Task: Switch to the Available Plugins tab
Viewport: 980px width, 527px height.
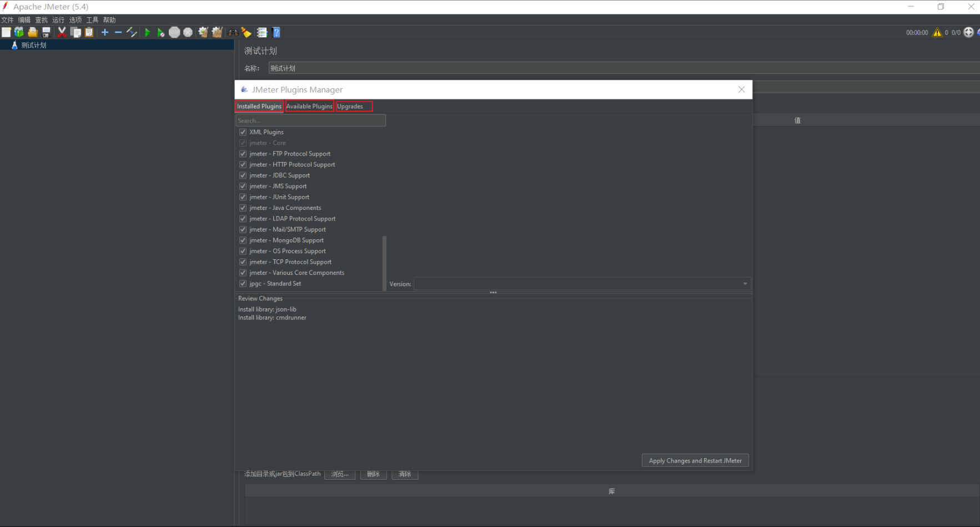Action: [309, 106]
